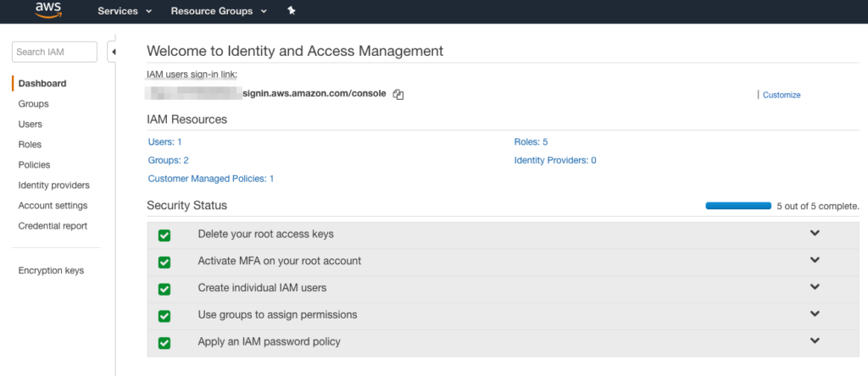The width and height of the screenshot is (868, 376).
Task: Open Identity providers in the sidebar
Action: pyautogui.click(x=54, y=185)
